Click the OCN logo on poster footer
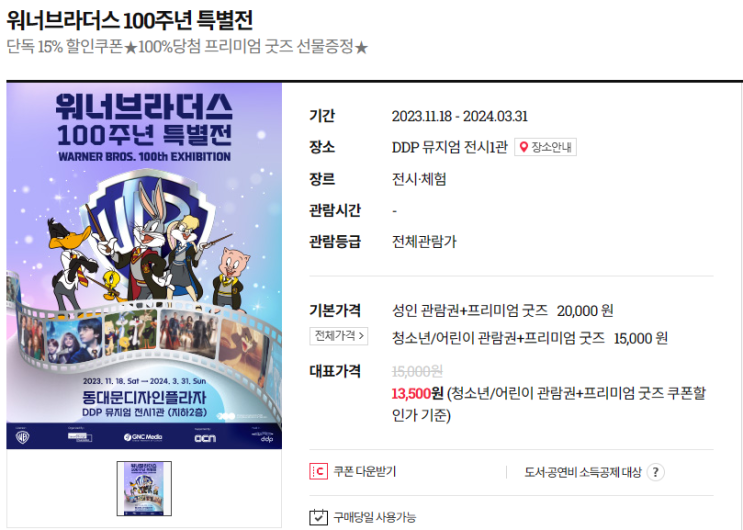Viewport: 743px width, 530px height. 205,438
